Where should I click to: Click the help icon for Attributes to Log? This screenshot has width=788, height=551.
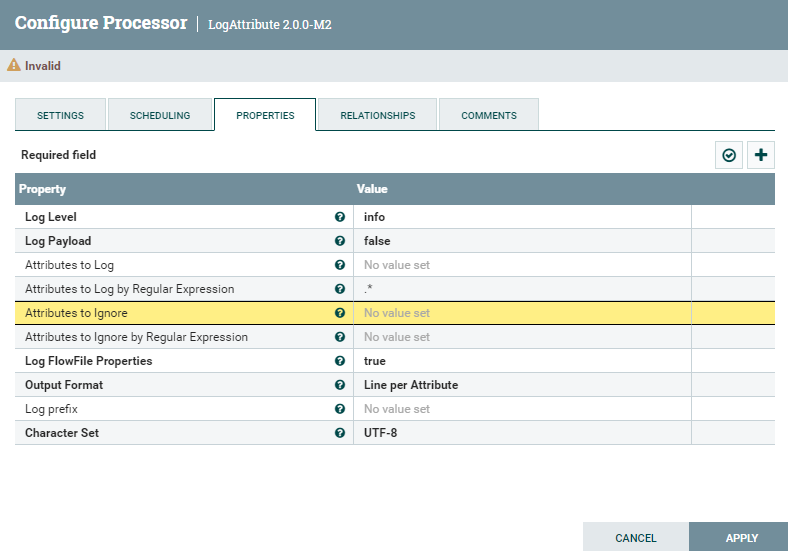tap(340, 265)
